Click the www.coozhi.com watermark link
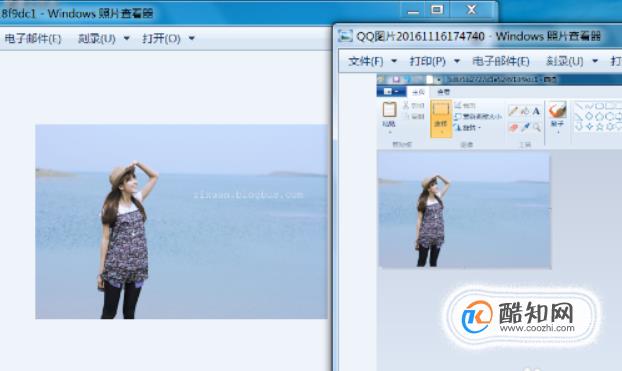 tap(537, 328)
